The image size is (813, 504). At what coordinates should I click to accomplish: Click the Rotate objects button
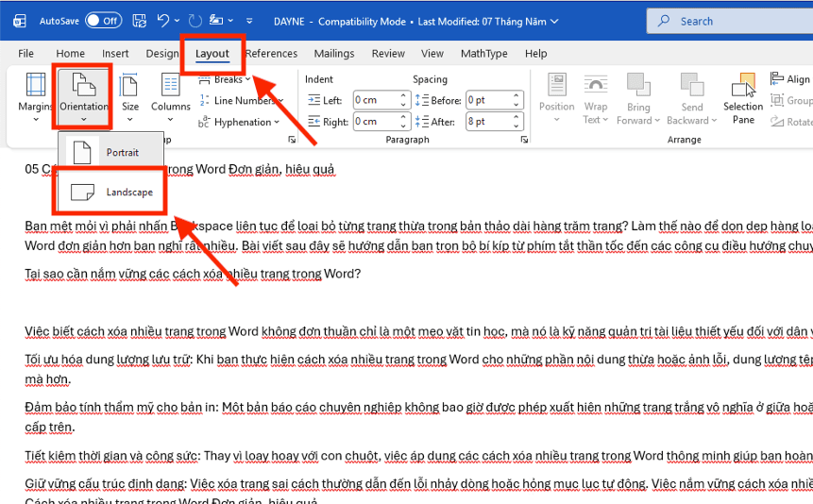point(790,122)
